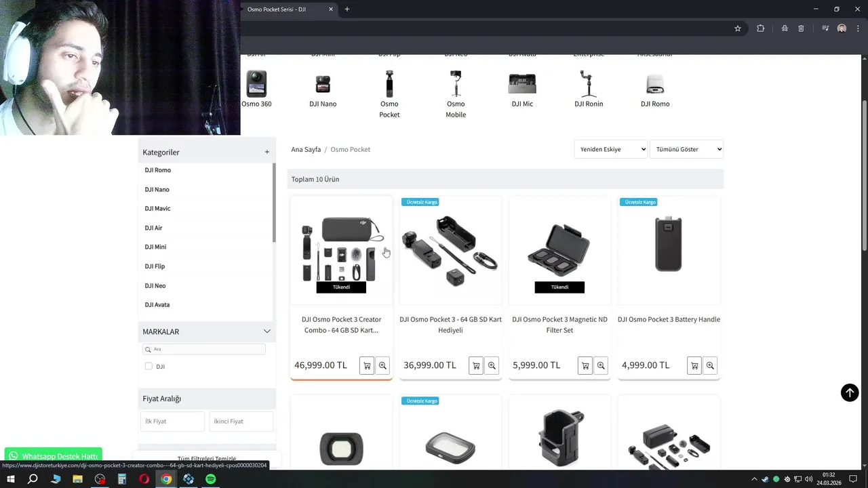This screenshot has height=488, width=868.
Task: Open 'DJI Osmo Pocket 3 Creator Combo' product title
Action: [342, 325]
